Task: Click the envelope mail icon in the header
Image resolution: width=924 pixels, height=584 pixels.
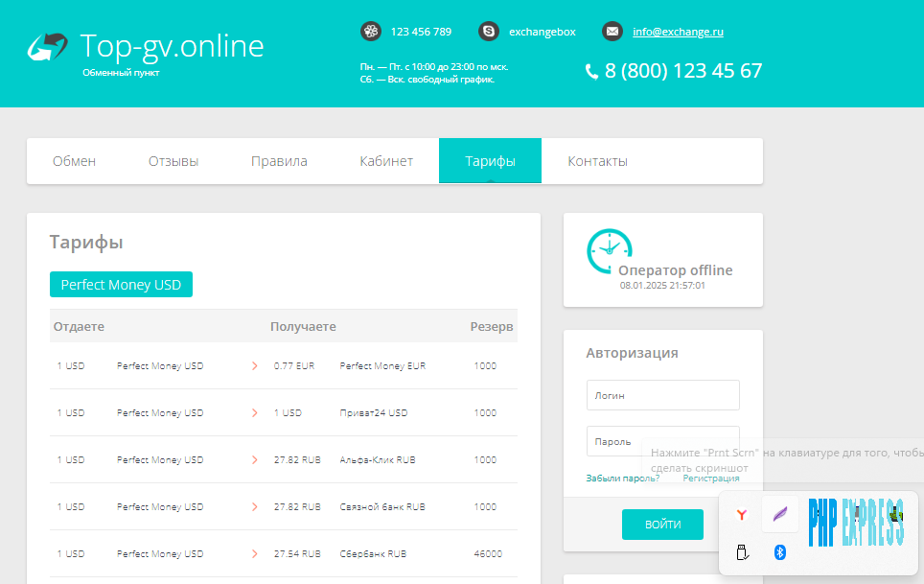Action: click(612, 32)
